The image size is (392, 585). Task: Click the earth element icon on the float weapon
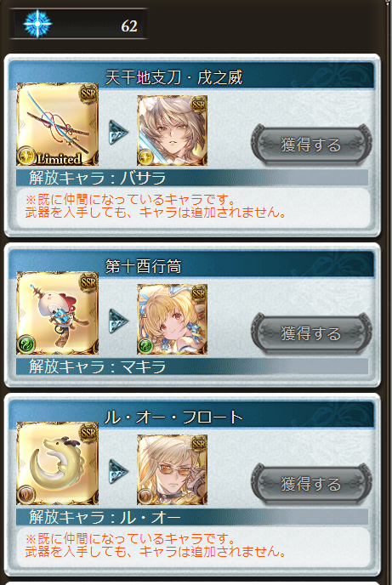click(26, 496)
